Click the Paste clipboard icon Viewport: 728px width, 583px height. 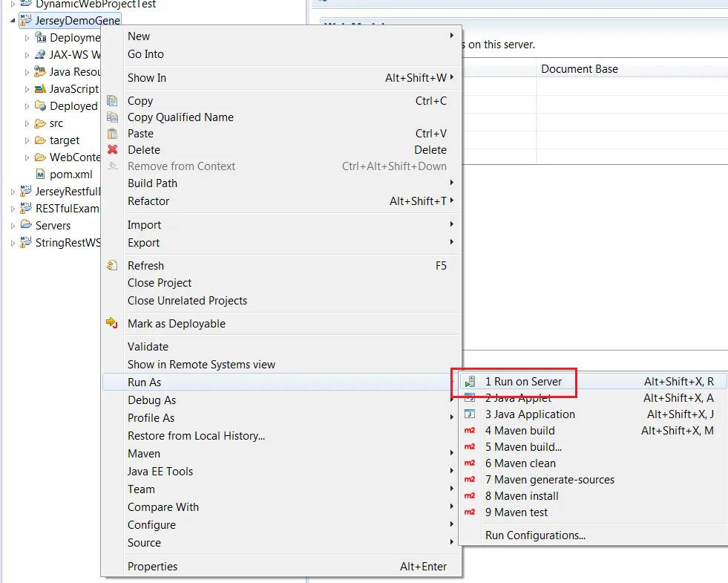pos(112,134)
